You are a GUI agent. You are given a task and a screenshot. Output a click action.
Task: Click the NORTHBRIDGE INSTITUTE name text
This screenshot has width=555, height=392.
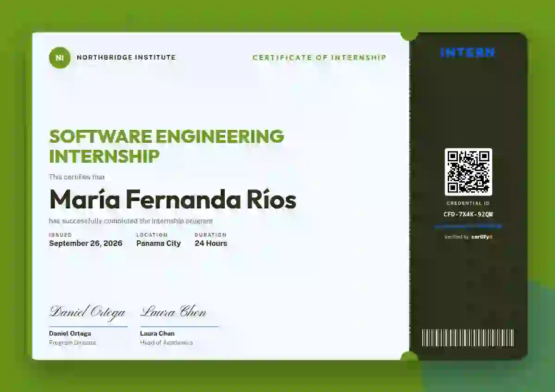(x=126, y=58)
